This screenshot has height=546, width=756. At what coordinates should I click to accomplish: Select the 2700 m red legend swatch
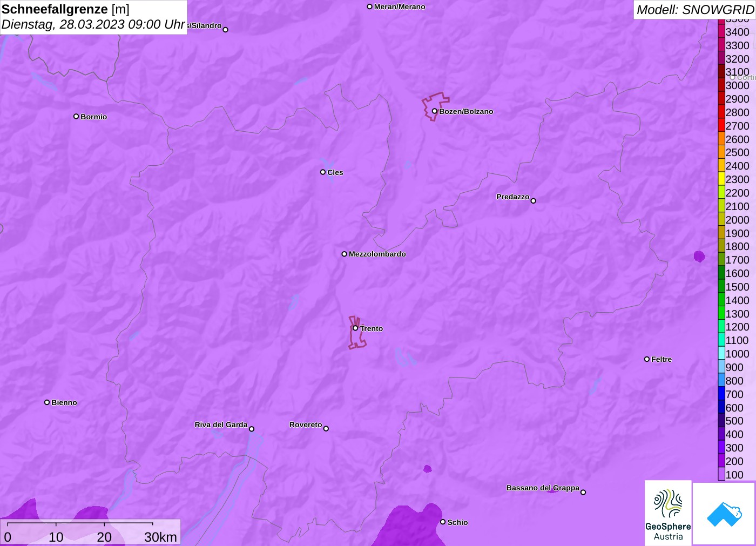tap(721, 126)
